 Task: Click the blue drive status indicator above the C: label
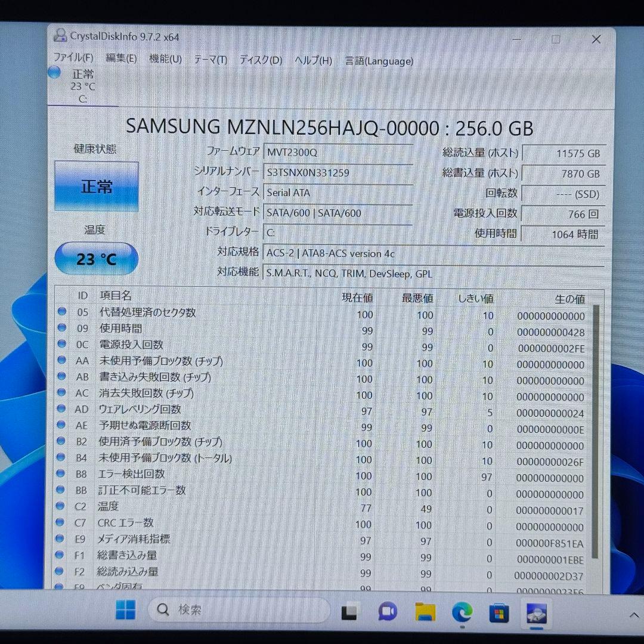pyautogui.click(x=54, y=72)
